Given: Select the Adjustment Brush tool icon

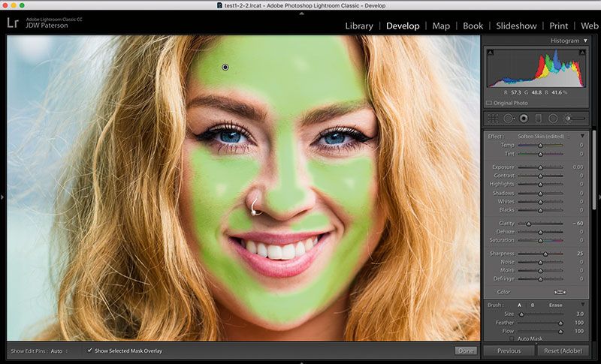Looking at the screenshot, I should point(575,119).
